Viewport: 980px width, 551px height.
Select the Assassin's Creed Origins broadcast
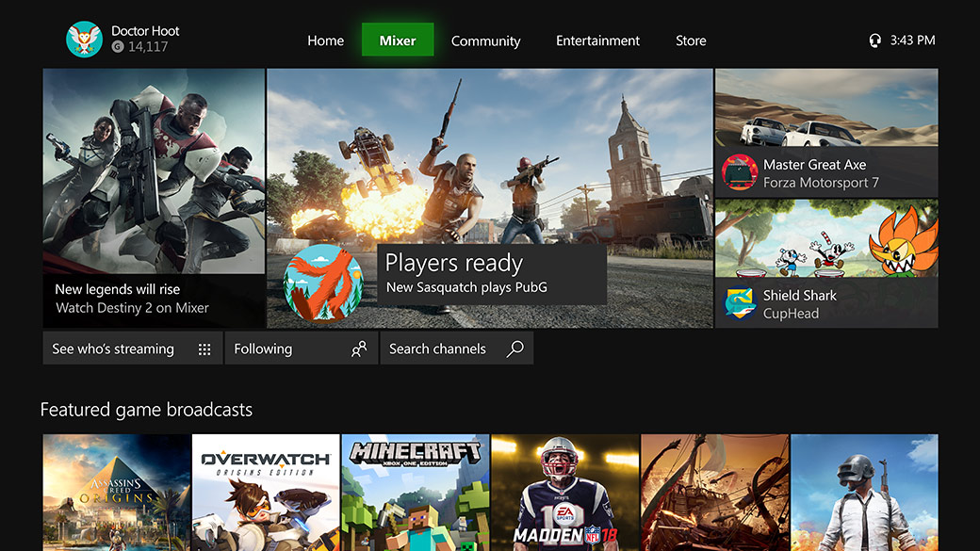pos(117,493)
